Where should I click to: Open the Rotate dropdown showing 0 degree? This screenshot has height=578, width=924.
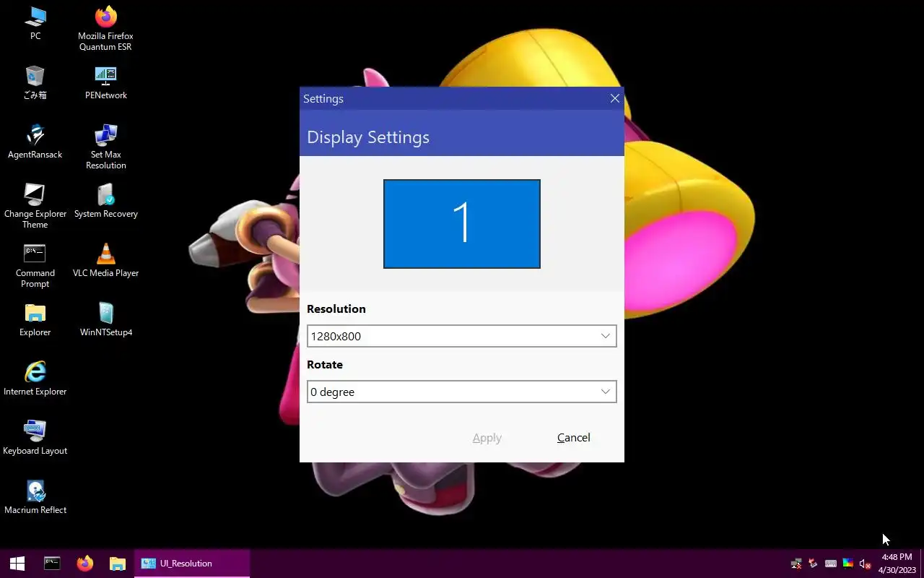tap(462, 392)
